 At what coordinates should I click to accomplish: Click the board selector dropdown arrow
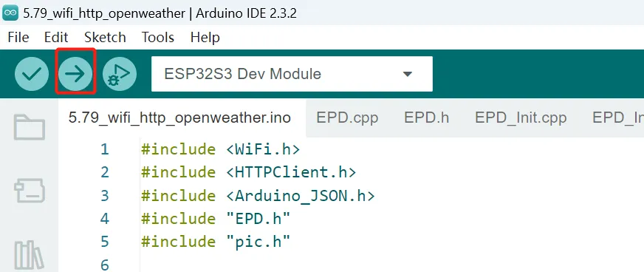[407, 75]
